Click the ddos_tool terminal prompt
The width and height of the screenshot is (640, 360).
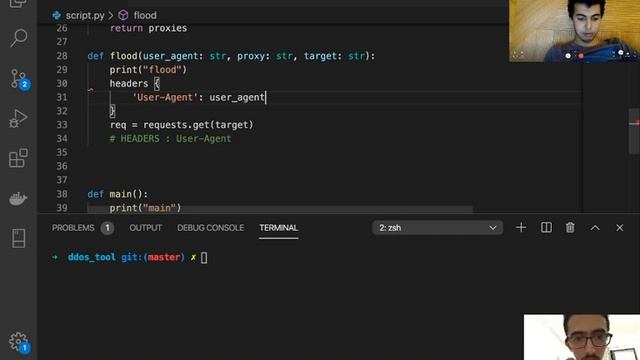[91, 258]
